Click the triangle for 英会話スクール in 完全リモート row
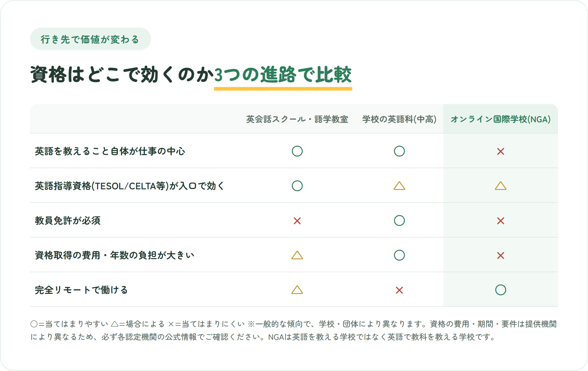The width and height of the screenshot is (588, 371). [x=297, y=290]
